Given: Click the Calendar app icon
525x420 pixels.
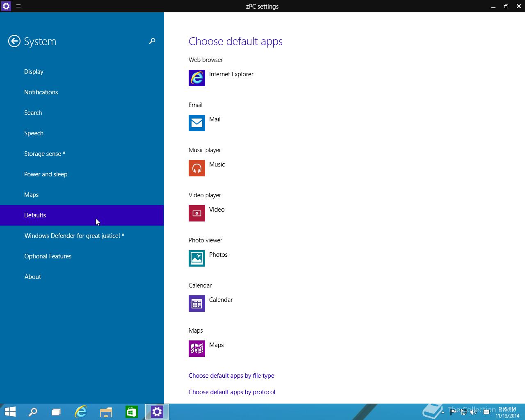Looking at the screenshot, I should [197, 304].
